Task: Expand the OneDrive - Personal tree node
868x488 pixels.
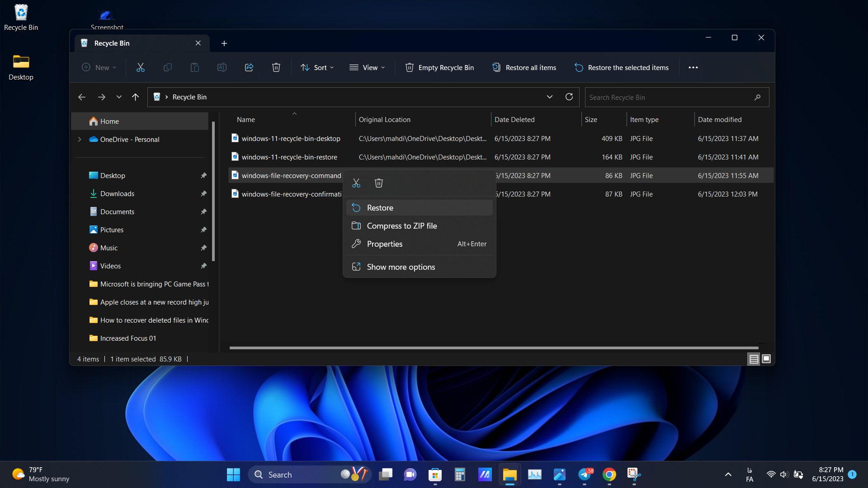Action: point(80,139)
